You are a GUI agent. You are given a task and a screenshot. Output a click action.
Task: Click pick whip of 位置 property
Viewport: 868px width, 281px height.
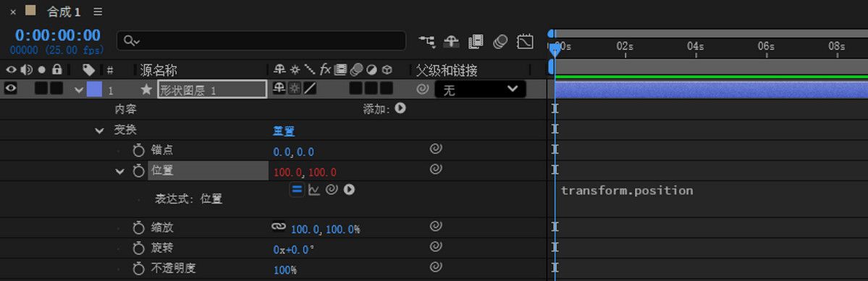pos(436,168)
